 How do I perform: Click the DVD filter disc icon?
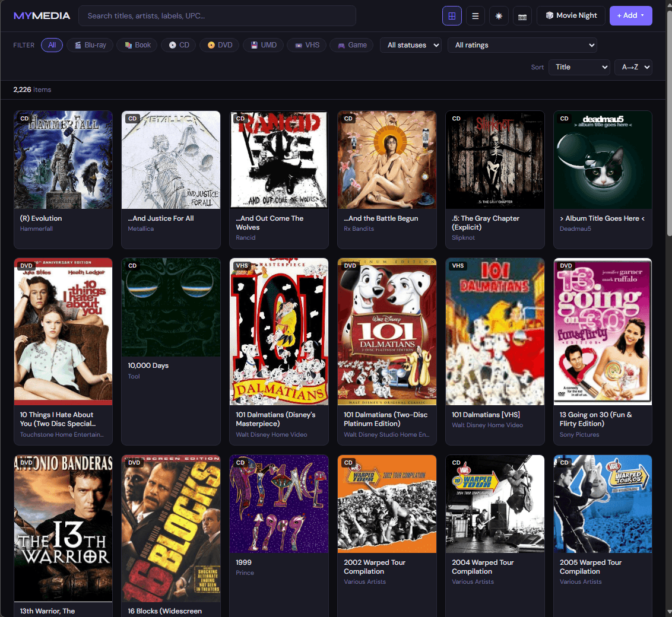click(x=213, y=44)
